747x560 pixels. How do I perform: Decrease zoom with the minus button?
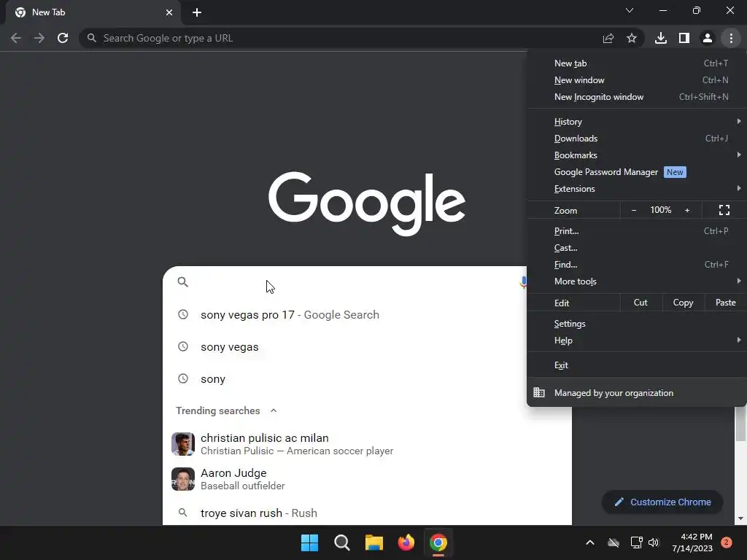[x=634, y=210]
